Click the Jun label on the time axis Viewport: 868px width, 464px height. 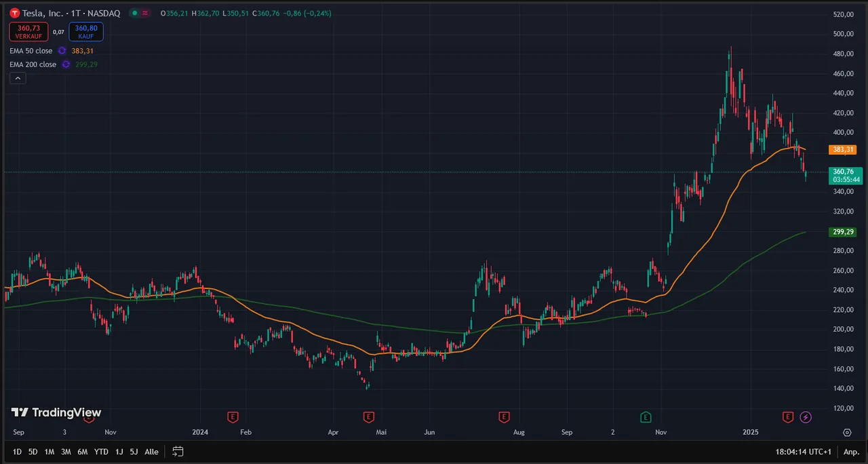pyautogui.click(x=429, y=432)
